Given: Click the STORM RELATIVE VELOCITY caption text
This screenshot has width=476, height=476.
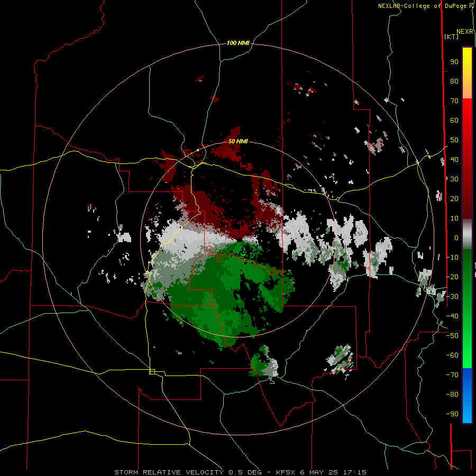Looking at the screenshot, I should [x=170, y=472].
